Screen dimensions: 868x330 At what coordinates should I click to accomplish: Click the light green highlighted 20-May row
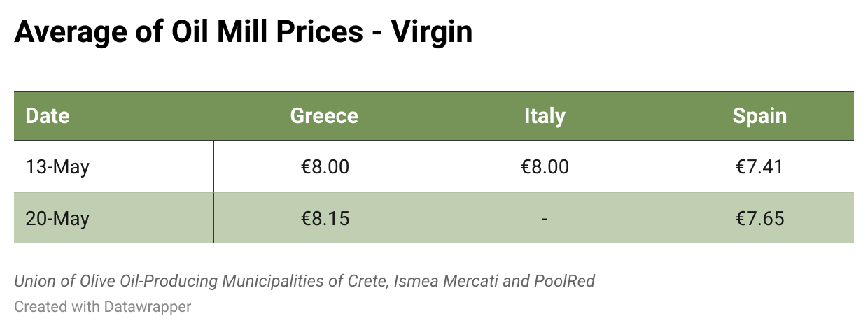434,219
